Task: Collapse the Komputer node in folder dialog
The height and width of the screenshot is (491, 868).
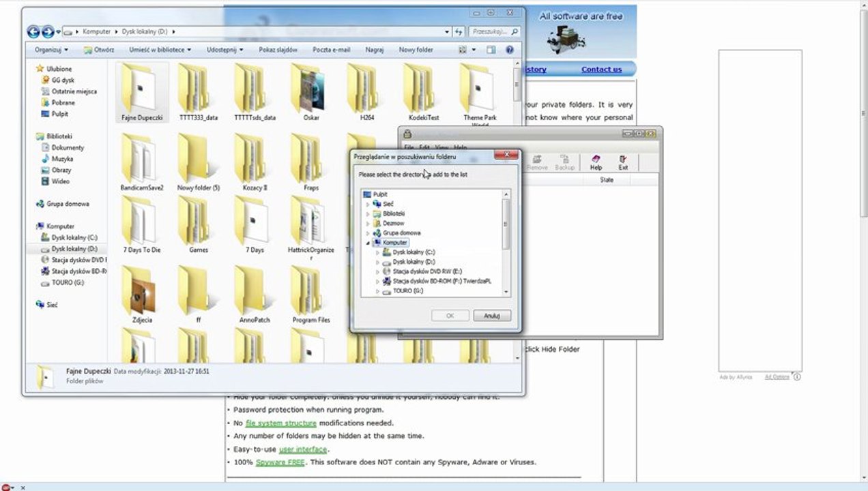Action: click(368, 243)
